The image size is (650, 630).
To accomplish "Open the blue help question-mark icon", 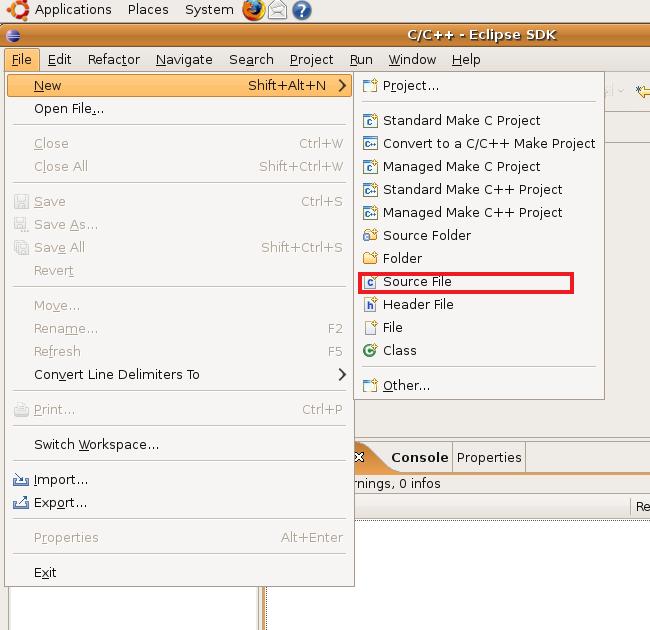I will pyautogui.click(x=301, y=10).
